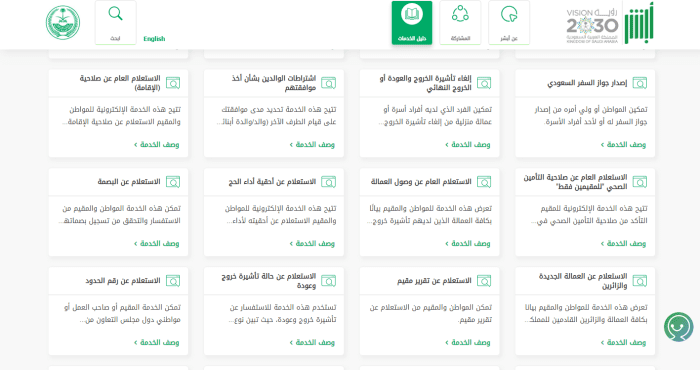
Task: Open وصف الخدمة for وصول العمالة inquiry
Action: click(x=467, y=244)
